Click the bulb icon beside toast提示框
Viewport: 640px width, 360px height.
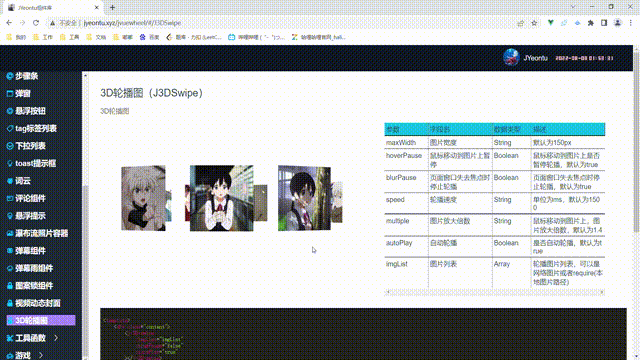10,164
